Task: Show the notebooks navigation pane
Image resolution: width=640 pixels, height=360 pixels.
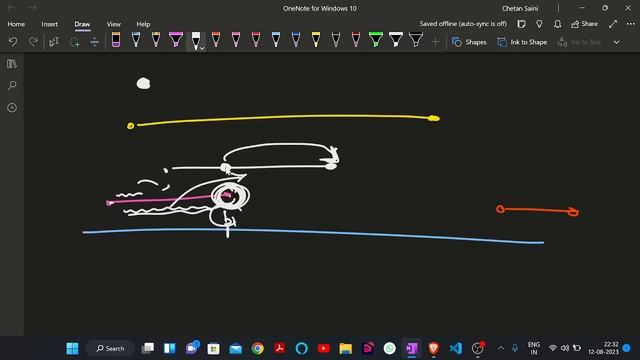Action: [x=12, y=64]
